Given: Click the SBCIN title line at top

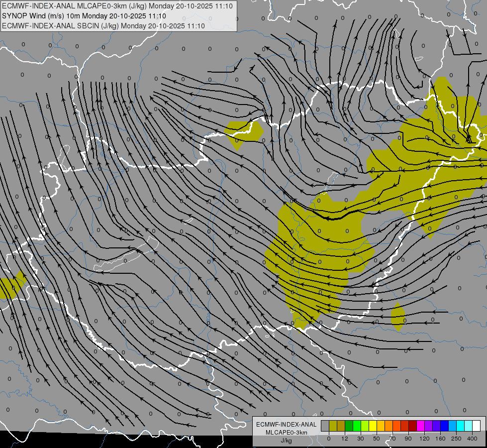Looking at the screenshot, I should point(103,26).
